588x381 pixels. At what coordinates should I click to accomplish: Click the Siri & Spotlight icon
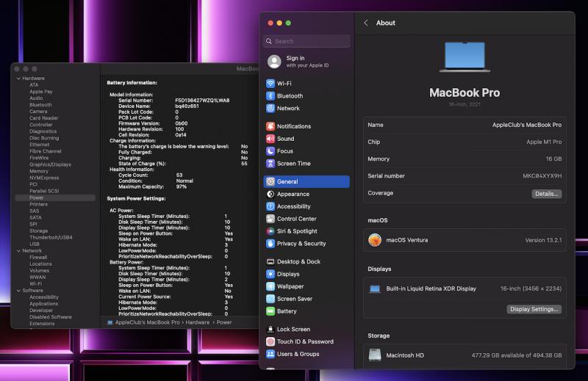(270, 231)
